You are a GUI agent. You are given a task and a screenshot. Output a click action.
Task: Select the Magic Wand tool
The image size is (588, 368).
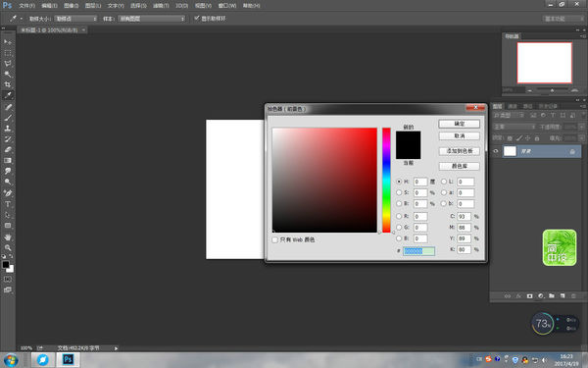click(8, 74)
